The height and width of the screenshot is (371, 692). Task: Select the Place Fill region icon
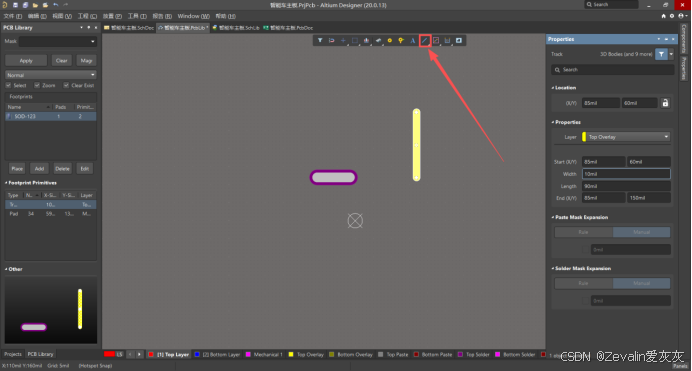436,40
